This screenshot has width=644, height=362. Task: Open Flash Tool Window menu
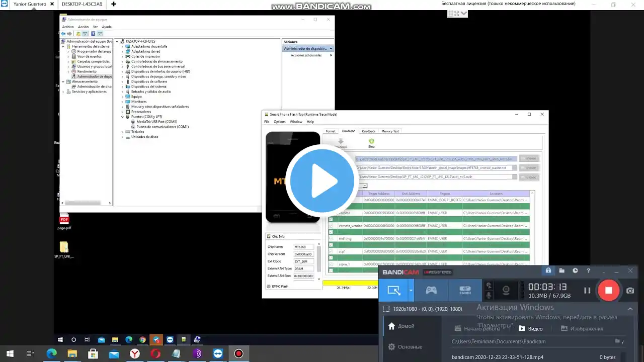[296, 122]
